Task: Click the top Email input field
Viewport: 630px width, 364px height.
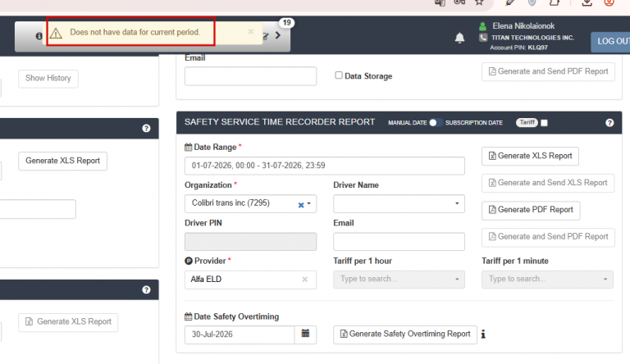Action: [x=250, y=76]
